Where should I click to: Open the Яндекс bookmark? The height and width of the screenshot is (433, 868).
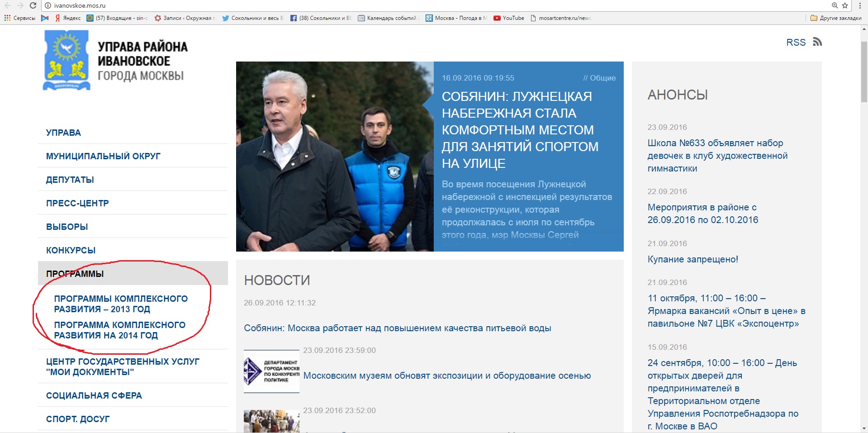68,18
